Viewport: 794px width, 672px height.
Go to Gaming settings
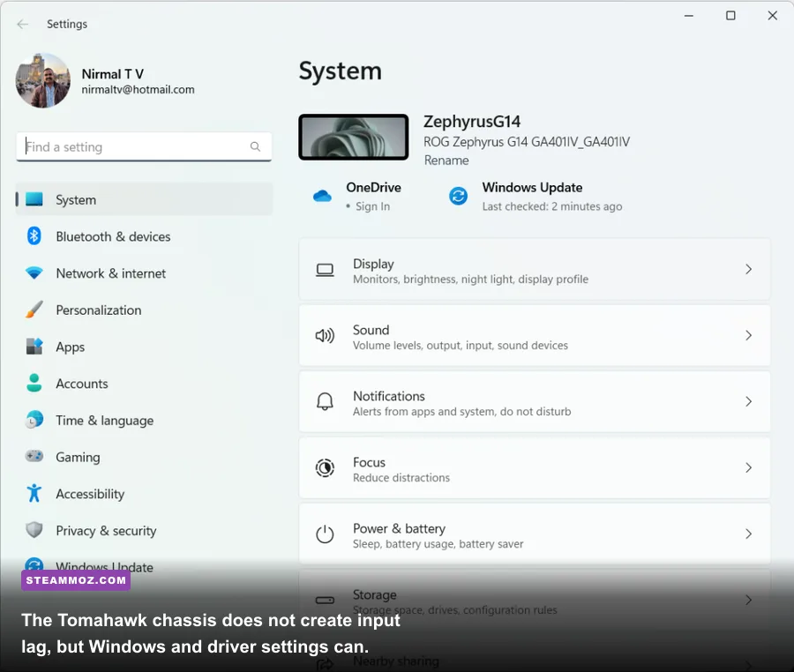(145, 457)
